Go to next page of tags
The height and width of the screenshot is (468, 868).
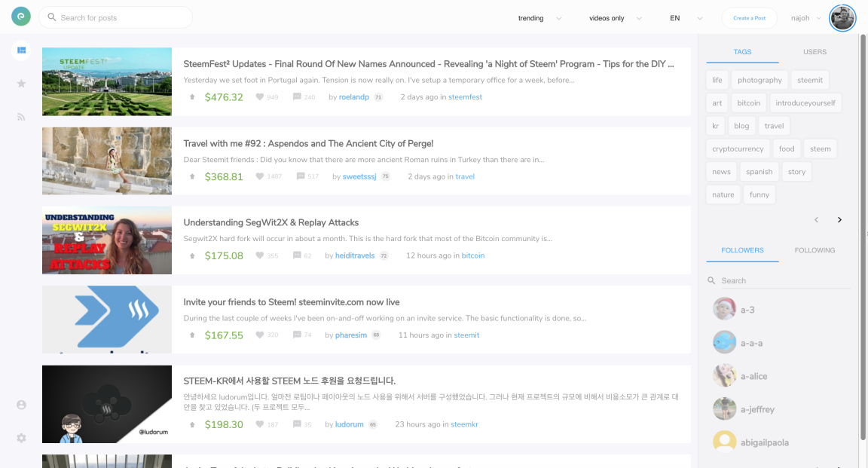click(x=839, y=220)
